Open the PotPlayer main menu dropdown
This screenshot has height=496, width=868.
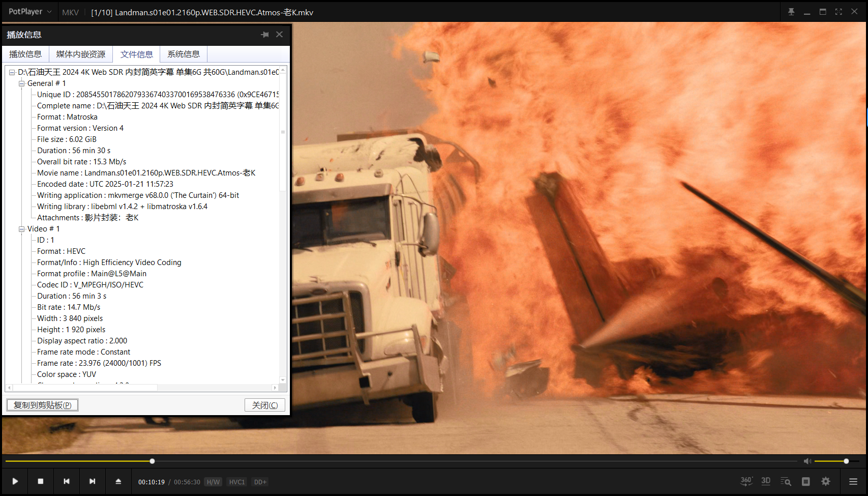[30, 12]
